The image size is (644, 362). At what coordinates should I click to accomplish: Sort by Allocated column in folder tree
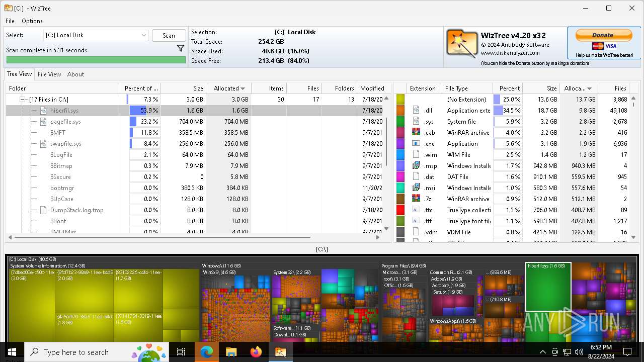pos(229,88)
